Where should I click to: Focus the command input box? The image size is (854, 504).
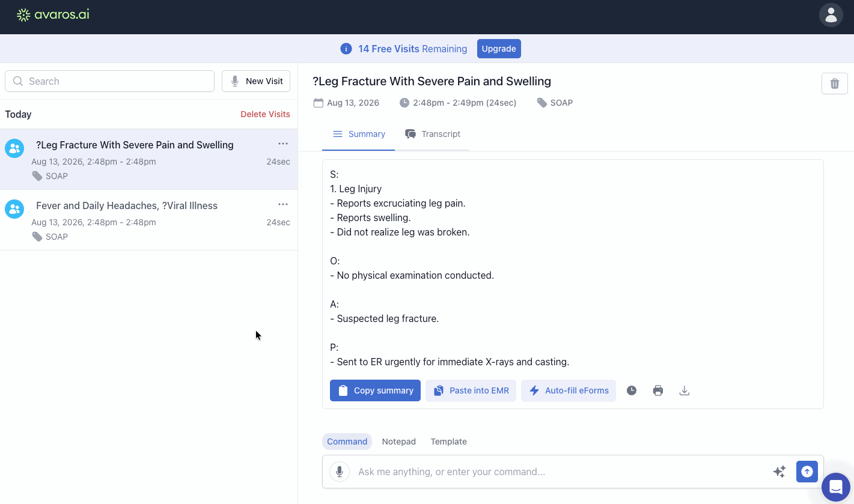coord(560,472)
